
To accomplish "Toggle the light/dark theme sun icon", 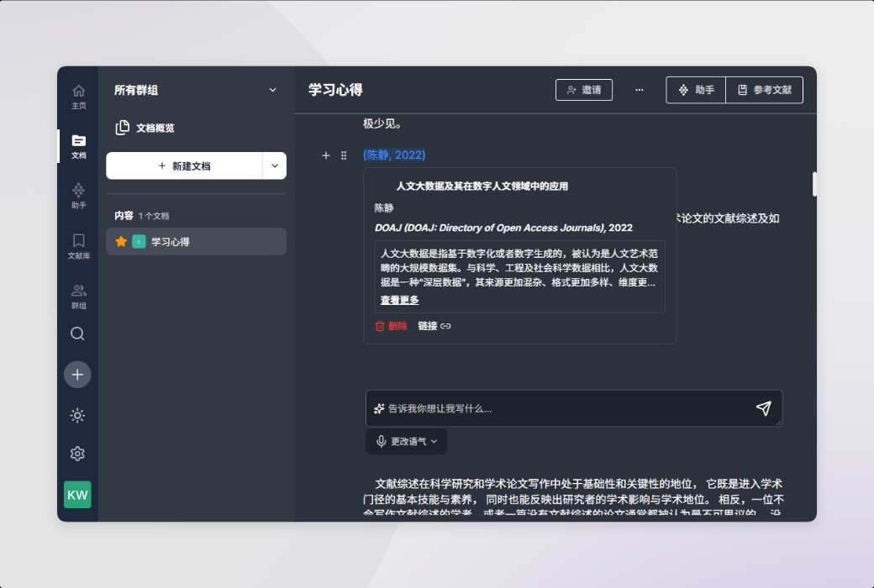I will (77, 415).
